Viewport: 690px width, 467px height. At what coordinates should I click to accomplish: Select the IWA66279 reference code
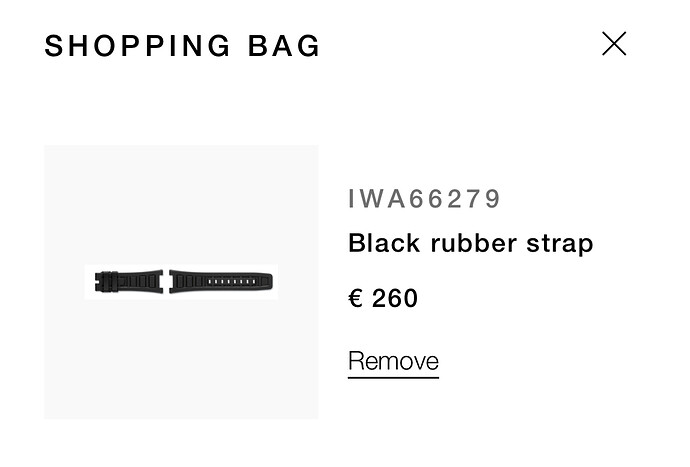point(424,199)
